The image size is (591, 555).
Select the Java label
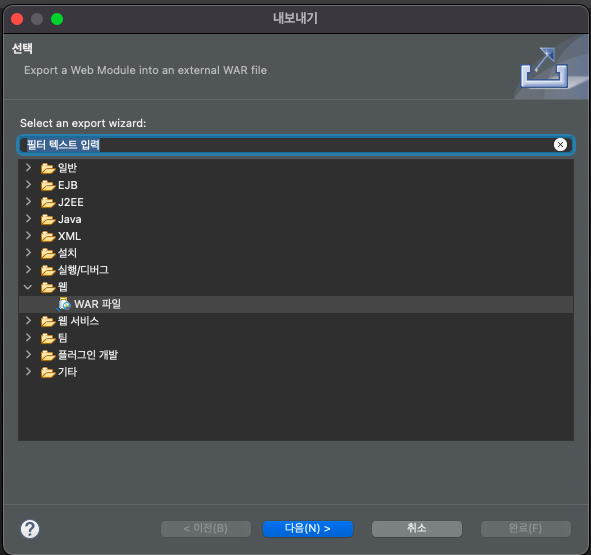pos(70,219)
